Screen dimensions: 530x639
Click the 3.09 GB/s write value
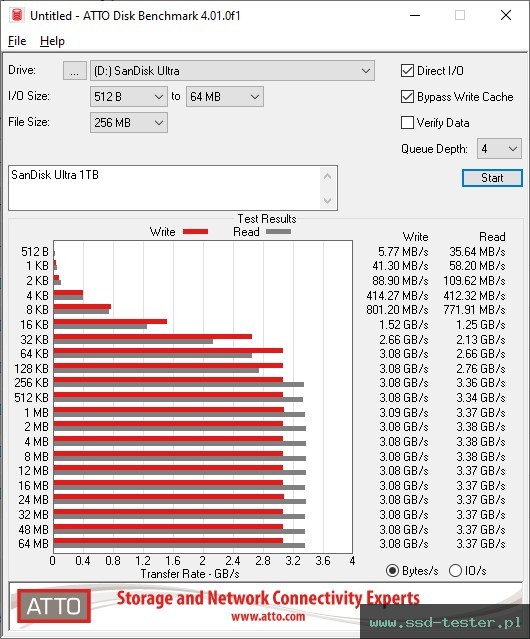404,412
